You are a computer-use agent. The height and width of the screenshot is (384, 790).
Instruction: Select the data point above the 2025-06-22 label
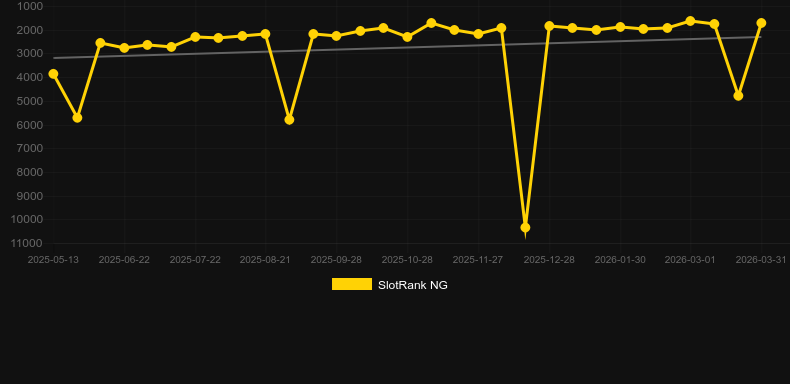[124, 48]
